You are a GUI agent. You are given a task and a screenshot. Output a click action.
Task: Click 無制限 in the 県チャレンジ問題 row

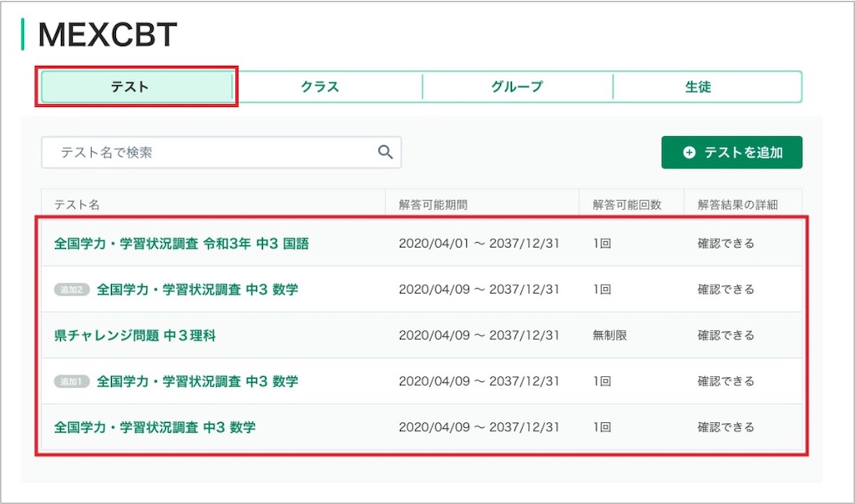click(610, 335)
